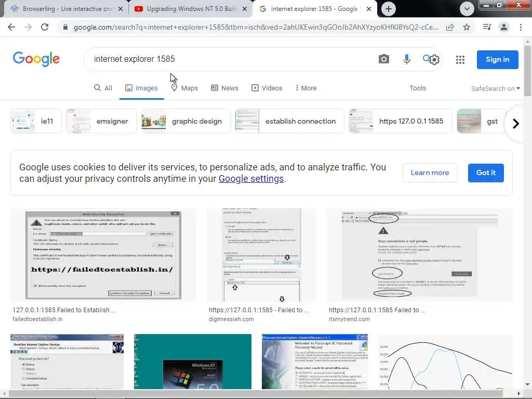Close the Browserling tab

tap(120, 9)
